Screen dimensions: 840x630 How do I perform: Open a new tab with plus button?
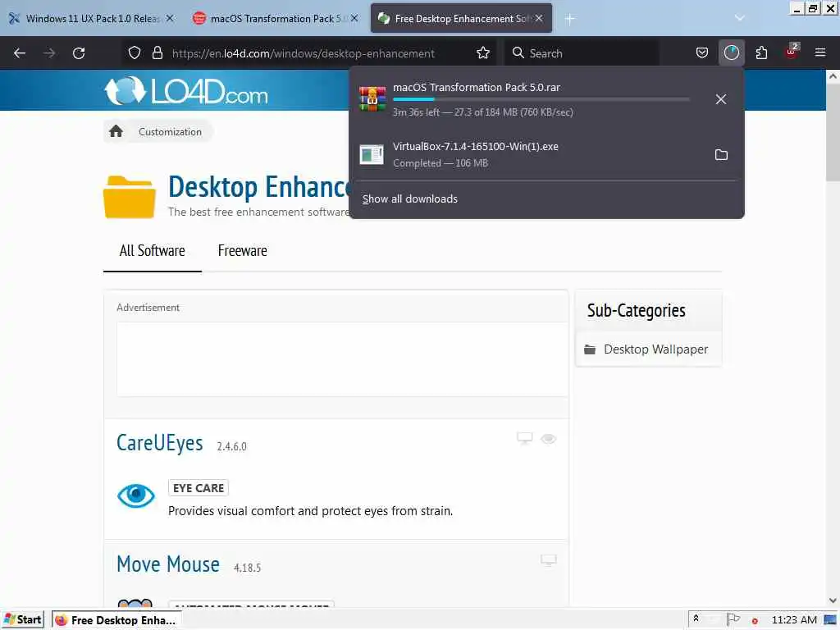[x=569, y=20]
